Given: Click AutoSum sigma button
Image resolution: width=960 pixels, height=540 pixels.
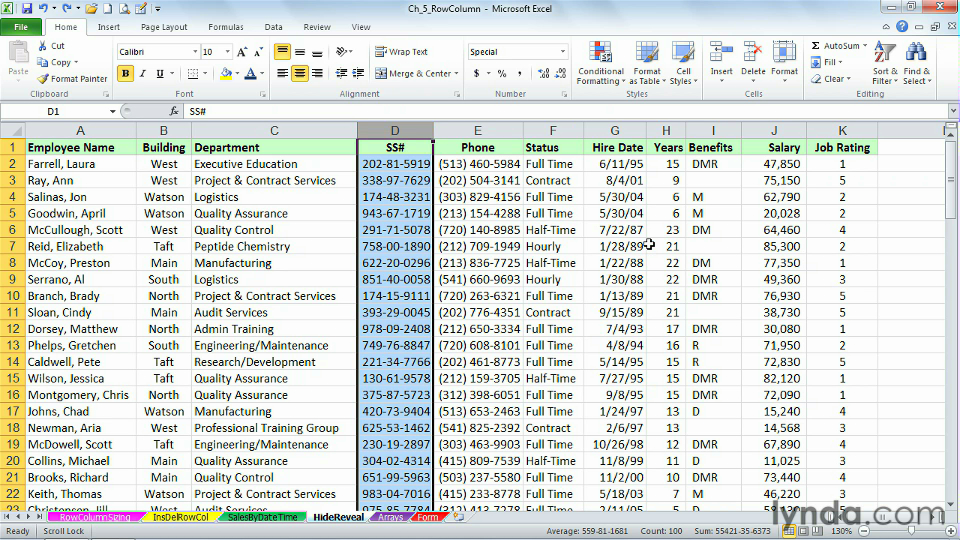Looking at the screenshot, I should click(835, 46).
